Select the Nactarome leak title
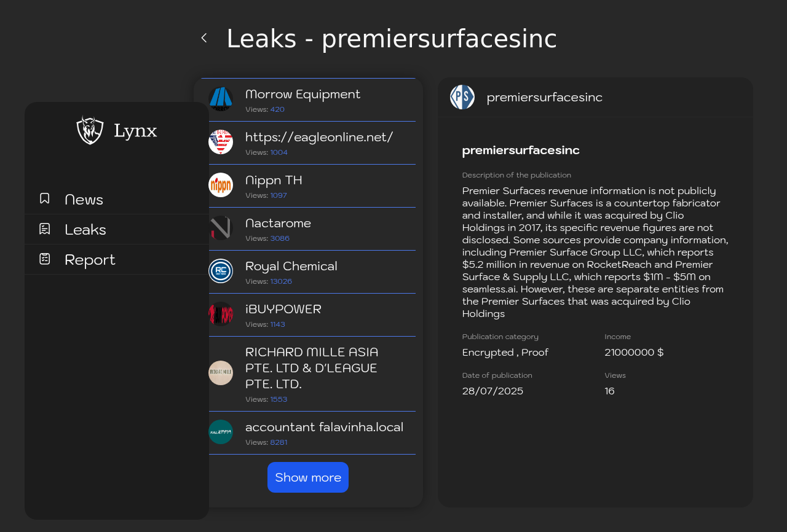787x532 pixels. [x=278, y=223]
